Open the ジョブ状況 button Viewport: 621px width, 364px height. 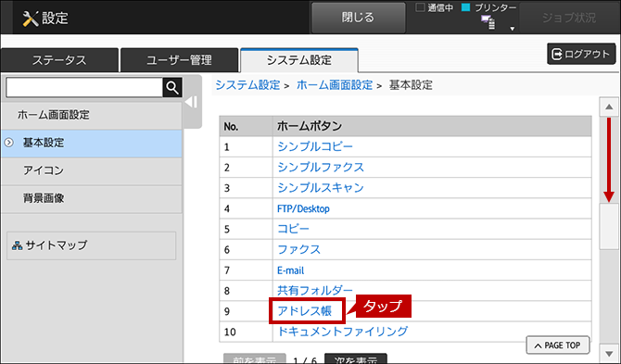[x=569, y=18]
